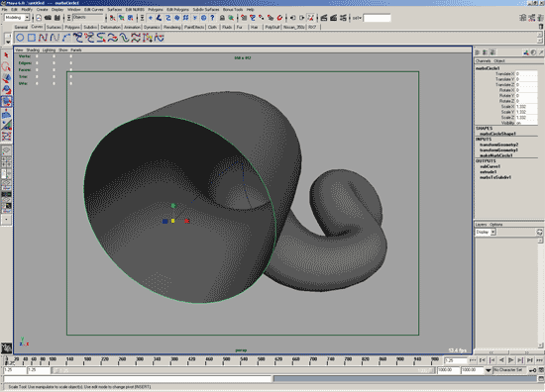Open the Layers menu in layer editor

pos(481,225)
